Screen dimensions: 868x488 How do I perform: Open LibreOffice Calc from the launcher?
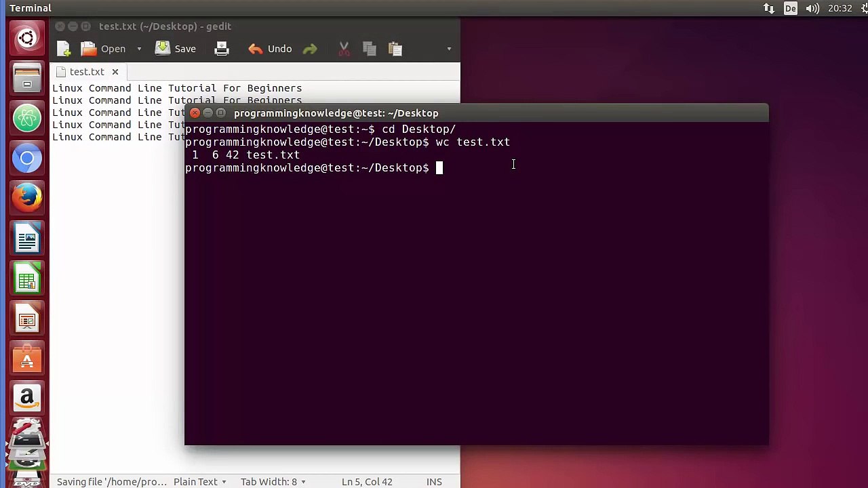[27, 279]
